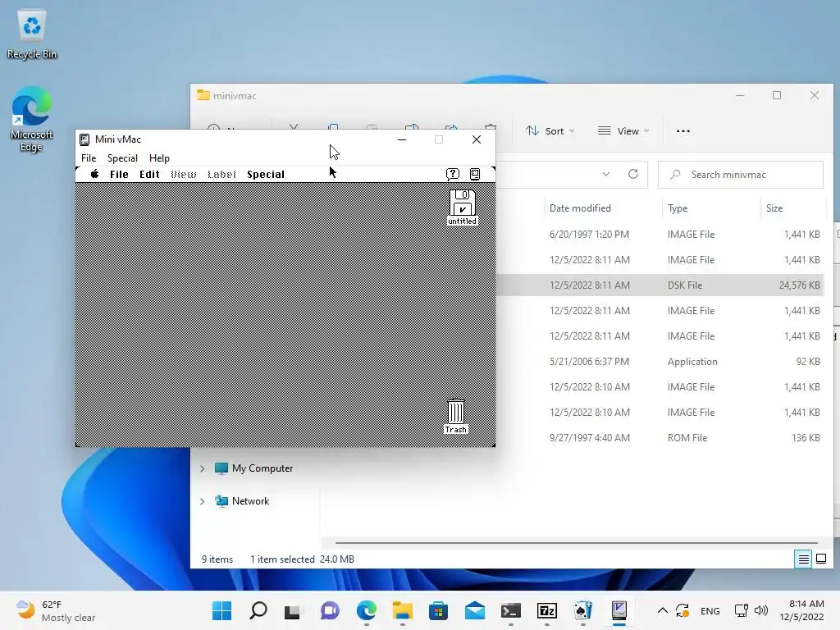
Task: Open the clock and date flyout
Action: pos(801,610)
